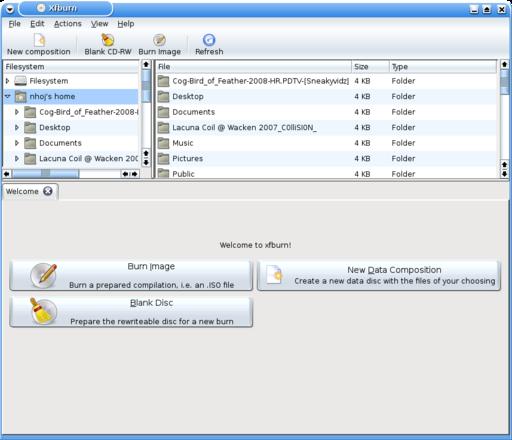Sort the file list by the Size column header
Screen dimensions: 512x440
click(370, 67)
